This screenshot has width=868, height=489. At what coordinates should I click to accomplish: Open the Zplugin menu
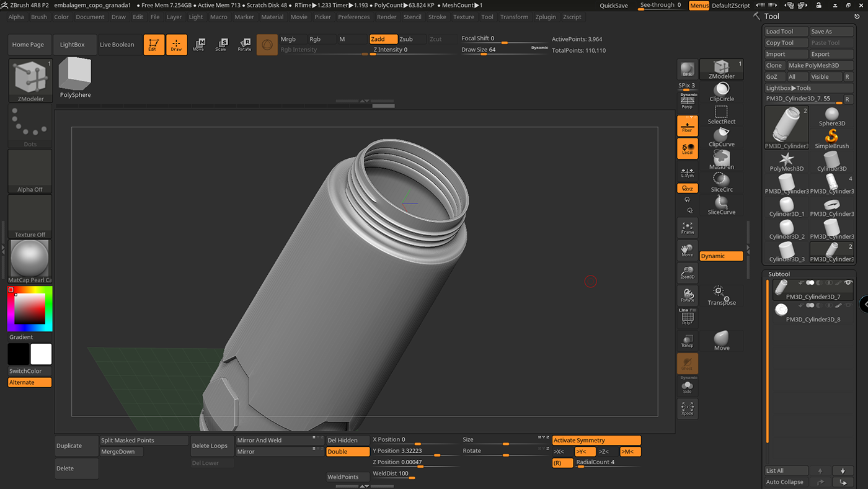pos(546,17)
